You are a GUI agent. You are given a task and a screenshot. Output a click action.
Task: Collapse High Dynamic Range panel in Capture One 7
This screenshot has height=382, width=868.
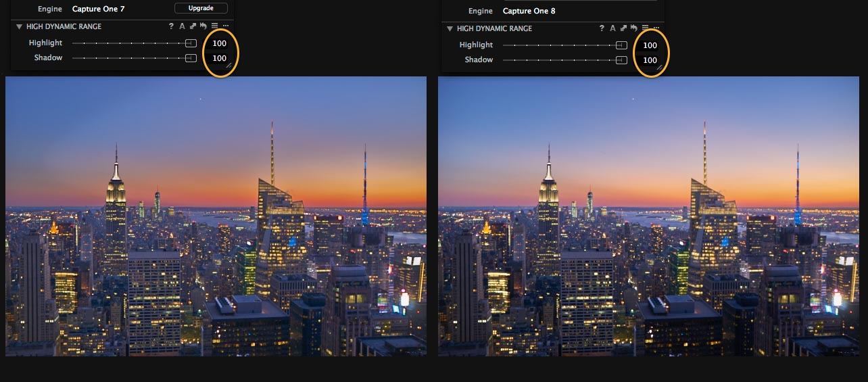[x=19, y=26]
